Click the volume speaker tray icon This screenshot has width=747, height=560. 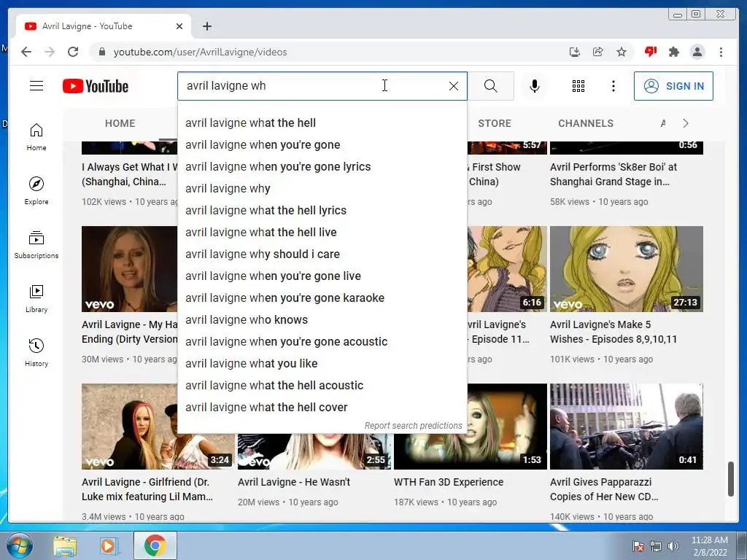tap(673, 546)
